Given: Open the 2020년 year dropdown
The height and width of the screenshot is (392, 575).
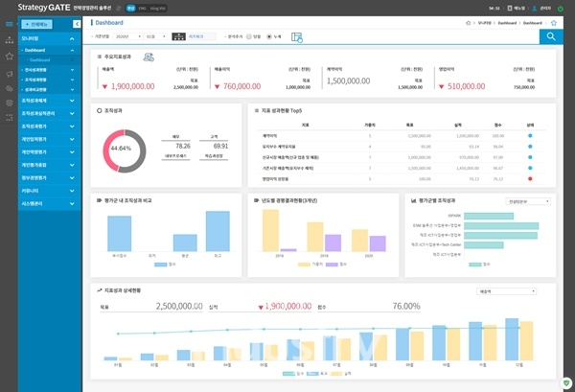Looking at the screenshot, I should point(127,36).
